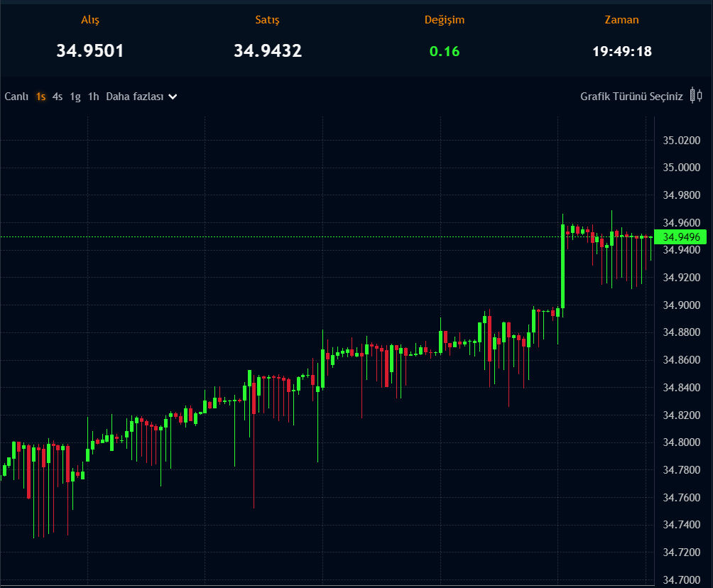
Task: Switch to the 1s timeframe
Action: [x=40, y=97]
